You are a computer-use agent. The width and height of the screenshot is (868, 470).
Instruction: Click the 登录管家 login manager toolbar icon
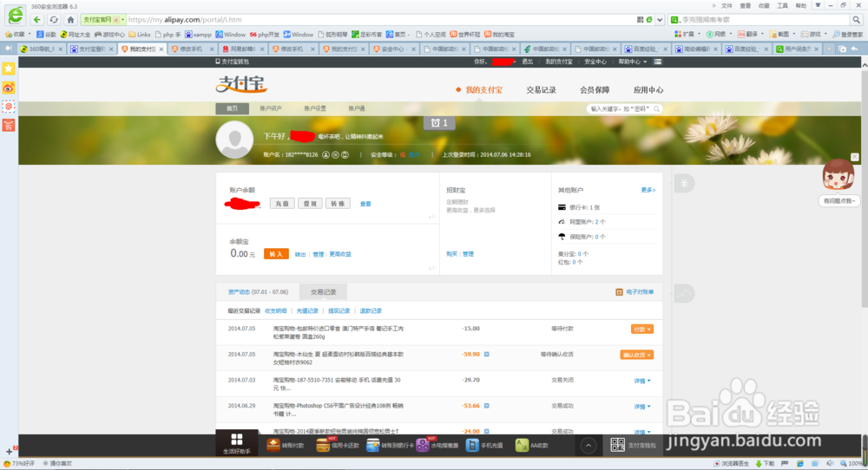[847, 35]
